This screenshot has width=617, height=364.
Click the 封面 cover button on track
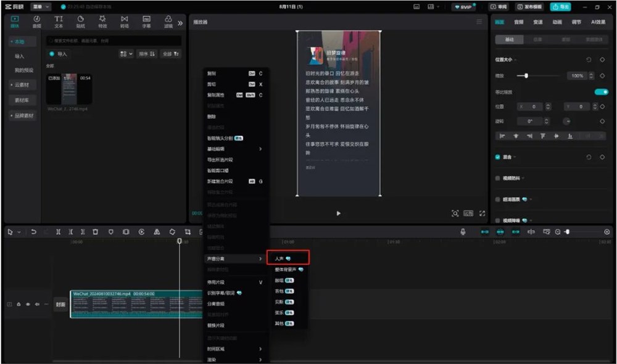coord(60,304)
